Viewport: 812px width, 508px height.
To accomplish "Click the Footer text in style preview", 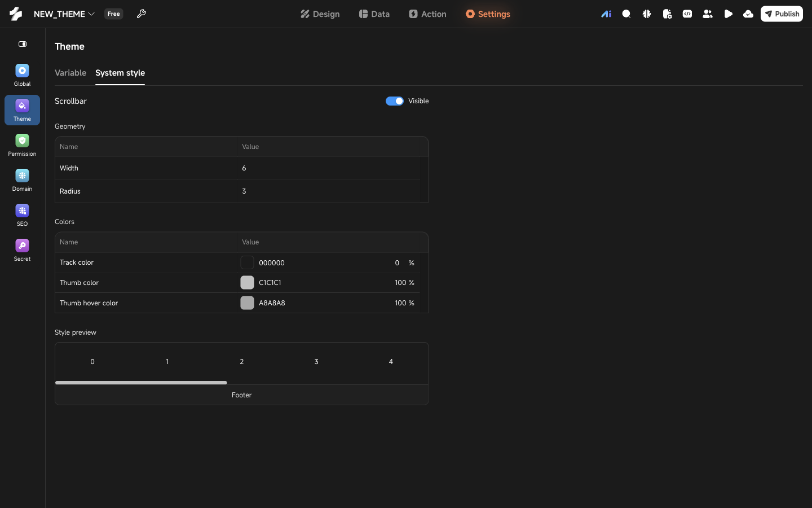I will (241, 395).
